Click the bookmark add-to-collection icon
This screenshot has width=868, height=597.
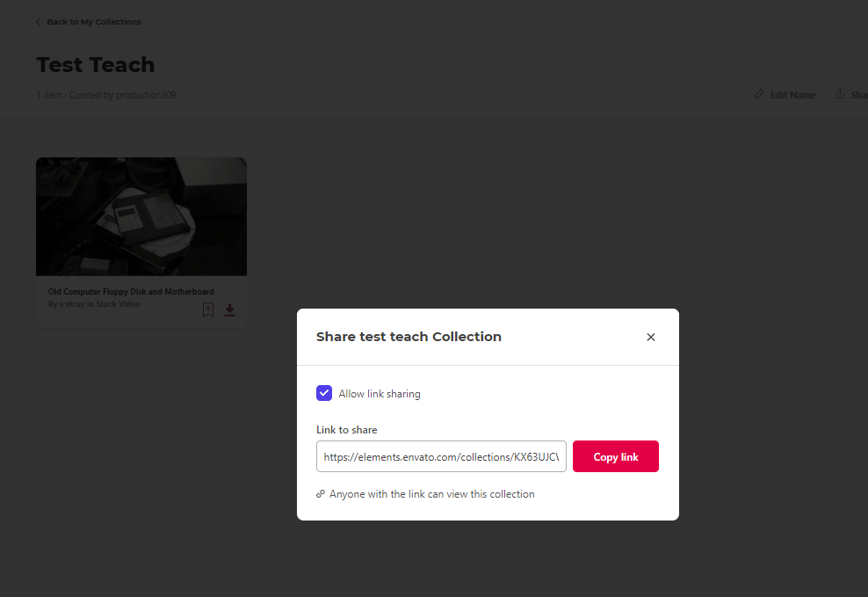click(208, 310)
